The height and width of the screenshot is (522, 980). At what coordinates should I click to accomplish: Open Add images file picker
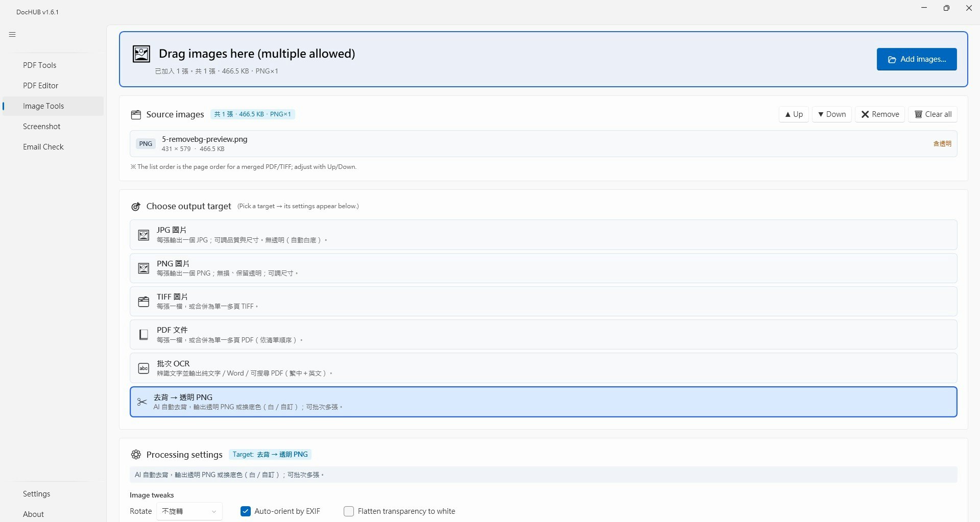click(917, 59)
